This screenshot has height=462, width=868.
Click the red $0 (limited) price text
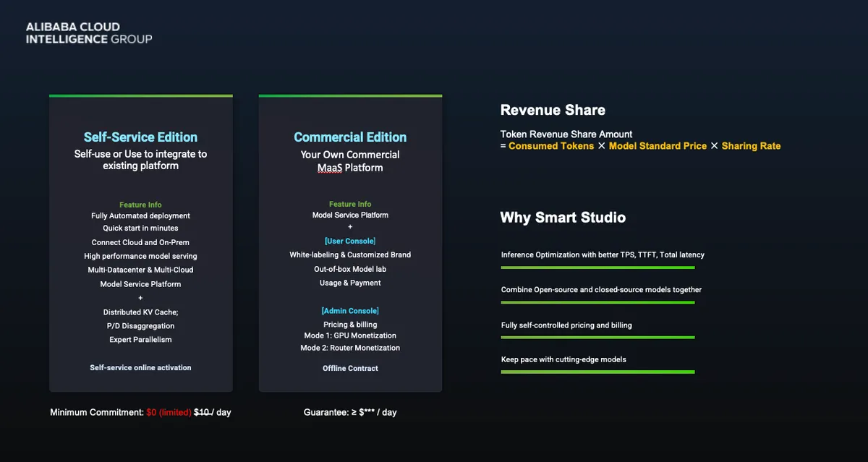click(x=169, y=412)
